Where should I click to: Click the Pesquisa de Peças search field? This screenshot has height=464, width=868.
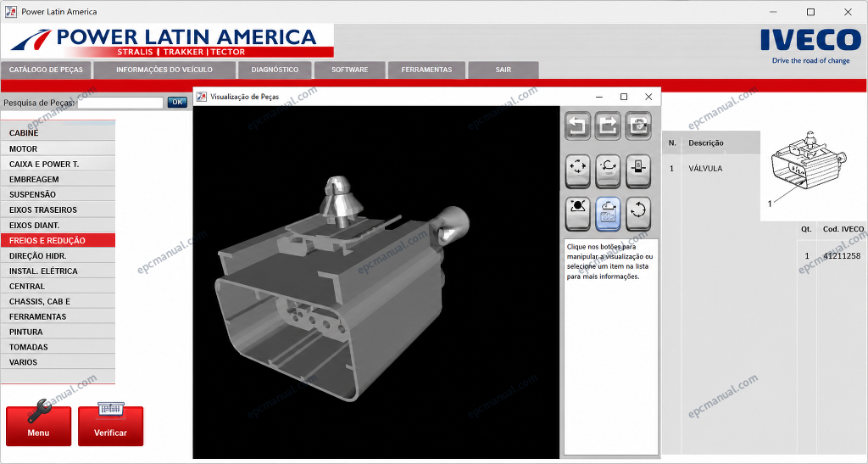tap(120, 103)
